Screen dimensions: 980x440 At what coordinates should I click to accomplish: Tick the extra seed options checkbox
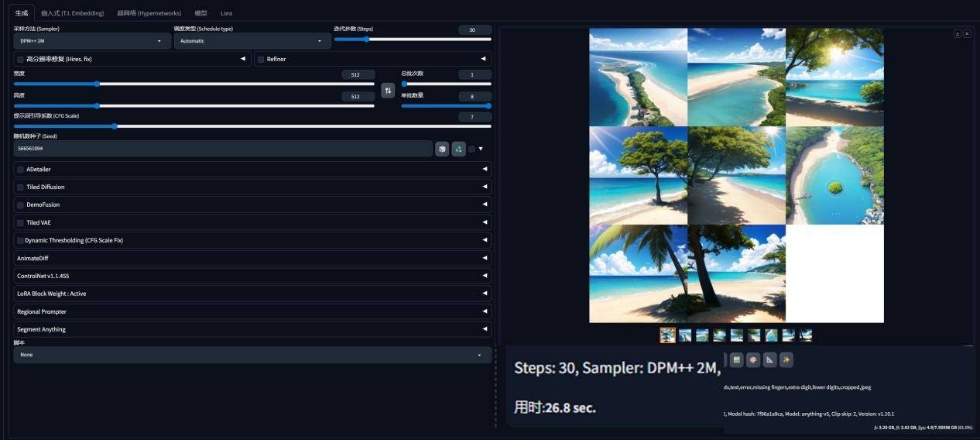[x=471, y=149]
